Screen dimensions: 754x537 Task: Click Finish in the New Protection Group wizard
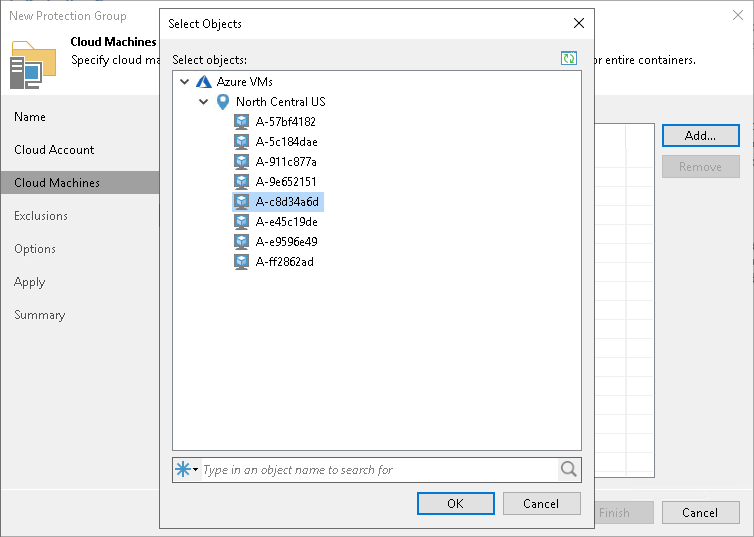pyautogui.click(x=624, y=512)
